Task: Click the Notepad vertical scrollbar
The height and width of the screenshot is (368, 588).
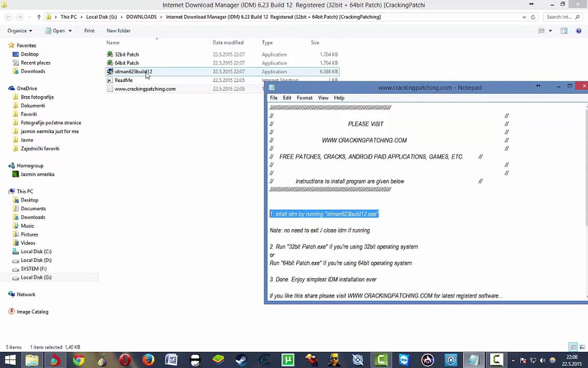Action: 586,201
